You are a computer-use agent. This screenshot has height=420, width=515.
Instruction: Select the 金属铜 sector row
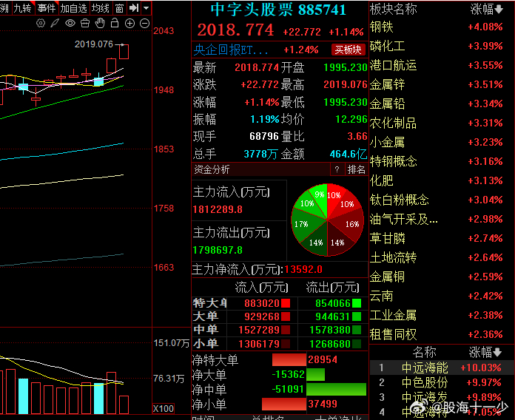(442, 277)
